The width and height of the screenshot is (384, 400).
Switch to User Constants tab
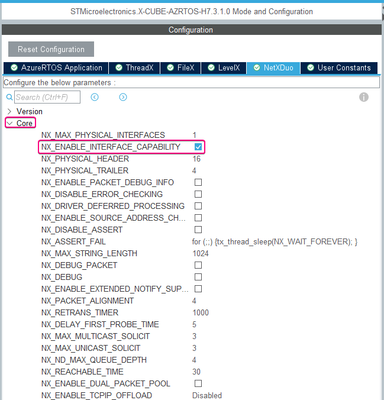pyautogui.click(x=339, y=68)
